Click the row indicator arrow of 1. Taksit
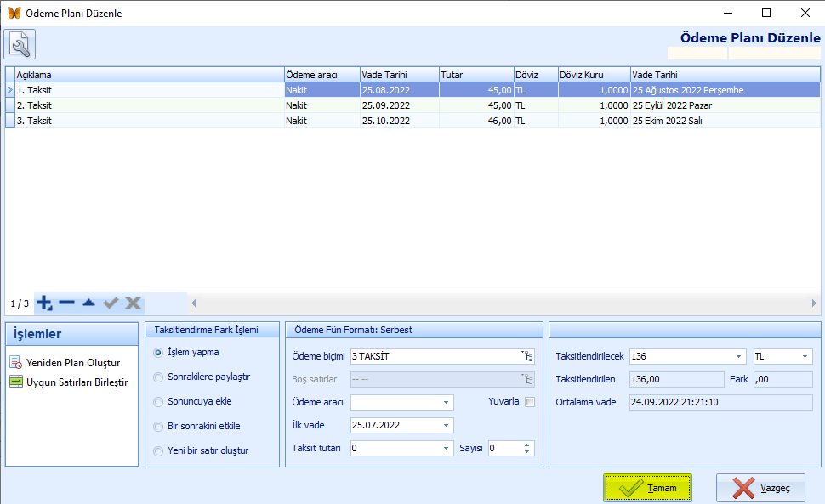 10,90
